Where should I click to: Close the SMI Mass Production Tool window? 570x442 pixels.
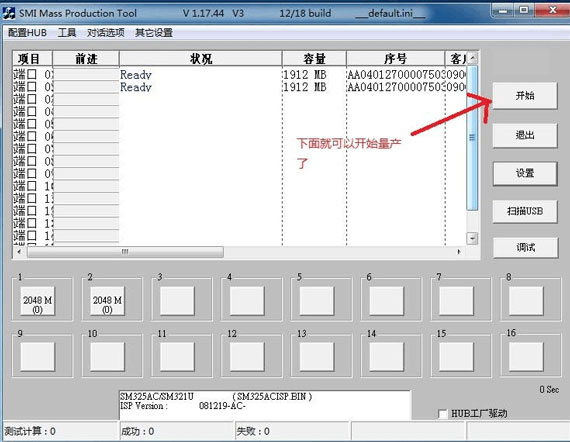(x=552, y=10)
